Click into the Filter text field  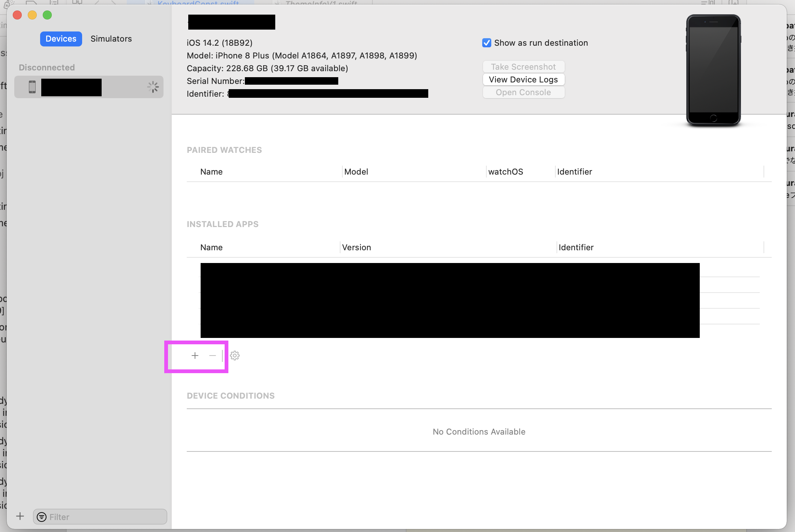[x=105, y=517]
